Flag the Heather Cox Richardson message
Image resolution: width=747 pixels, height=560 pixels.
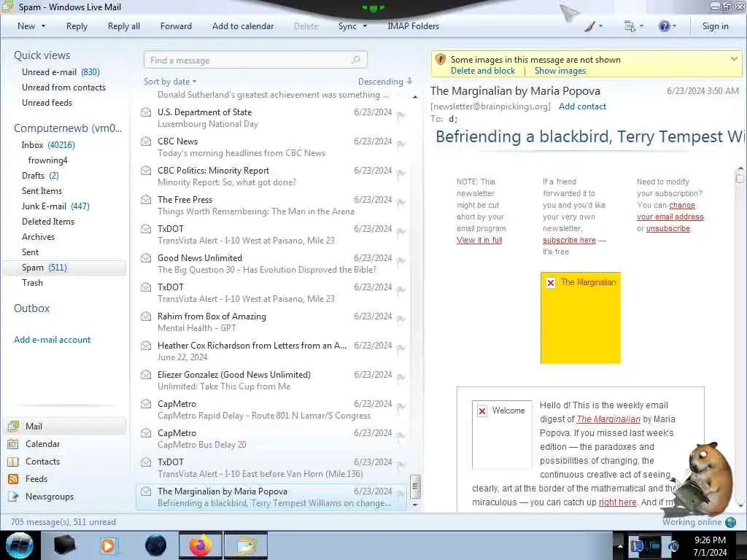401,349
